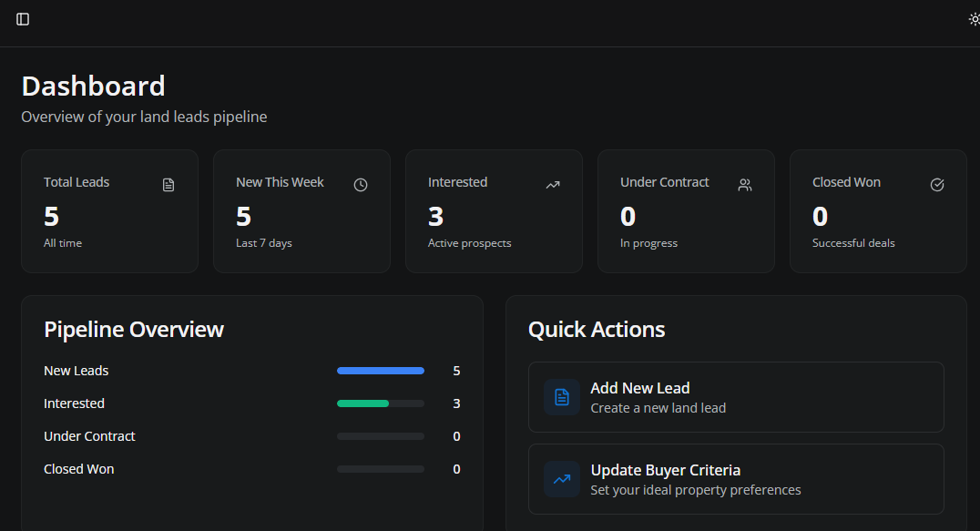Select the Total Leads stat card

109,210
